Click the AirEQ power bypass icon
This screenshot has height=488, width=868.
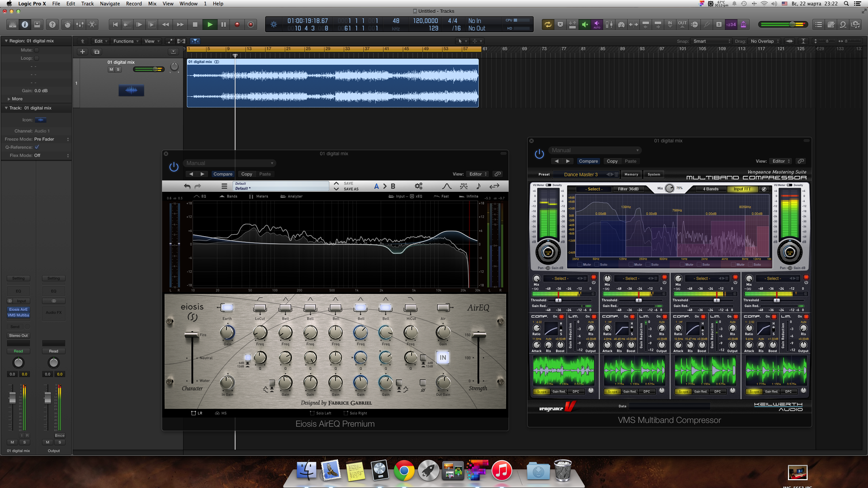point(174,167)
